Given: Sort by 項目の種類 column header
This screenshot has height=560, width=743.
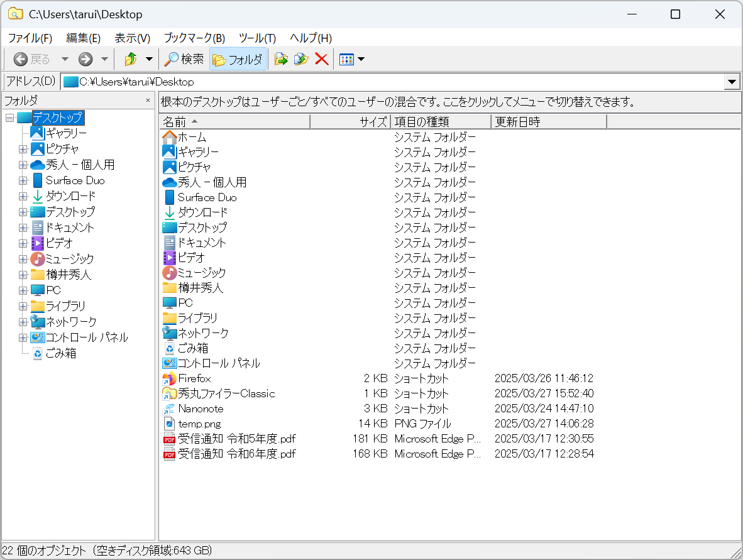Looking at the screenshot, I should coord(441,122).
